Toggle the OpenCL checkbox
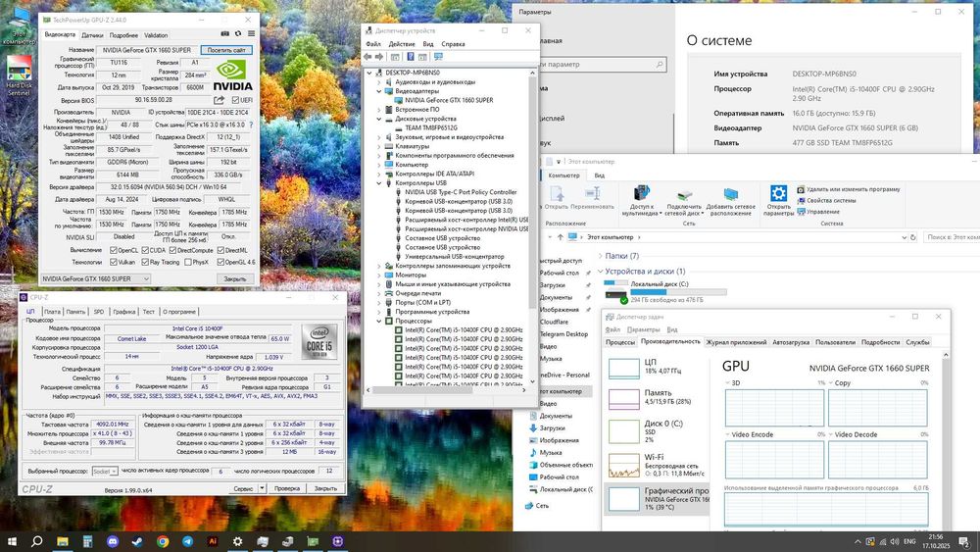This screenshot has width=980, height=552. (113, 250)
